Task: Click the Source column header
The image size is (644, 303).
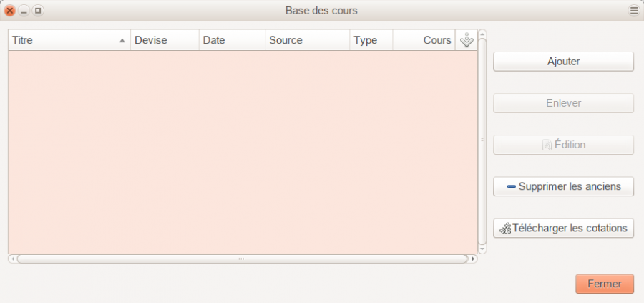Action: (x=306, y=40)
